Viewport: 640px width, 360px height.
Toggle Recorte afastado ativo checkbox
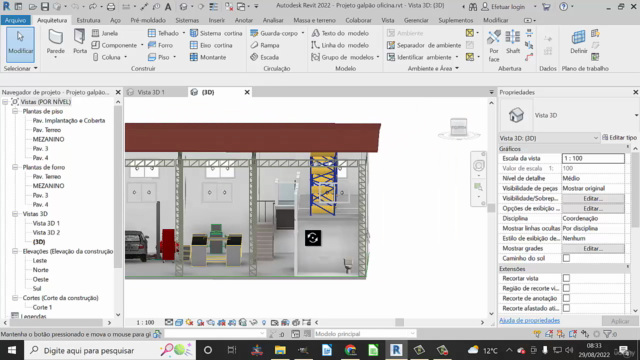[566, 308]
